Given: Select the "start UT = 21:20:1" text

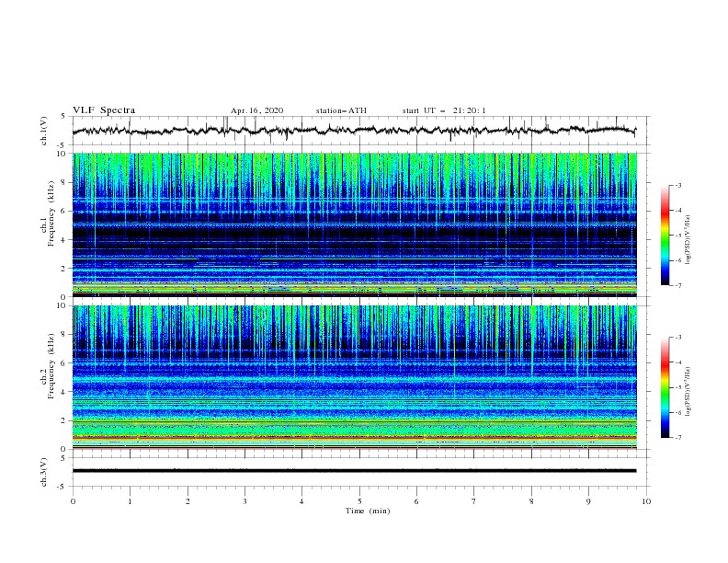Looking at the screenshot, I should click(444, 110).
